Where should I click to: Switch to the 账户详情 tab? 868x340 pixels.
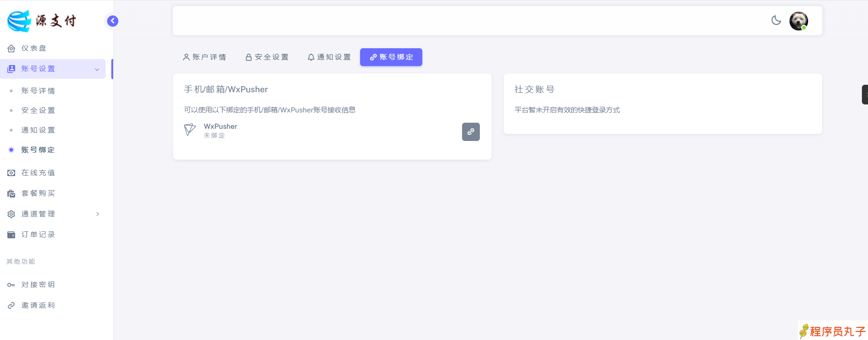[204, 57]
